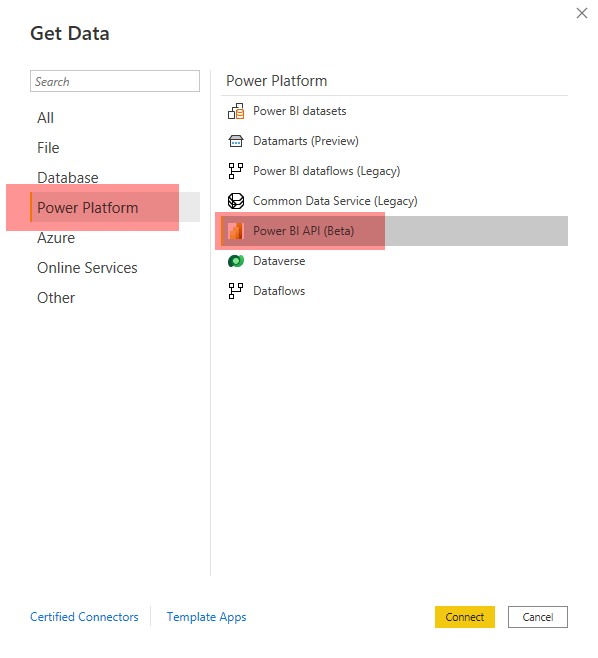
Task: Open the Database category
Action: pos(68,178)
